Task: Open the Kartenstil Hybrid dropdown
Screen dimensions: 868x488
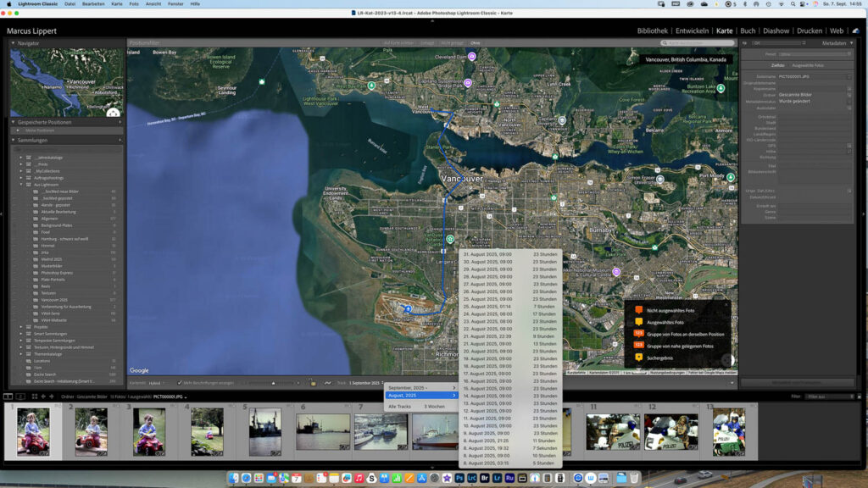Action: (x=157, y=383)
